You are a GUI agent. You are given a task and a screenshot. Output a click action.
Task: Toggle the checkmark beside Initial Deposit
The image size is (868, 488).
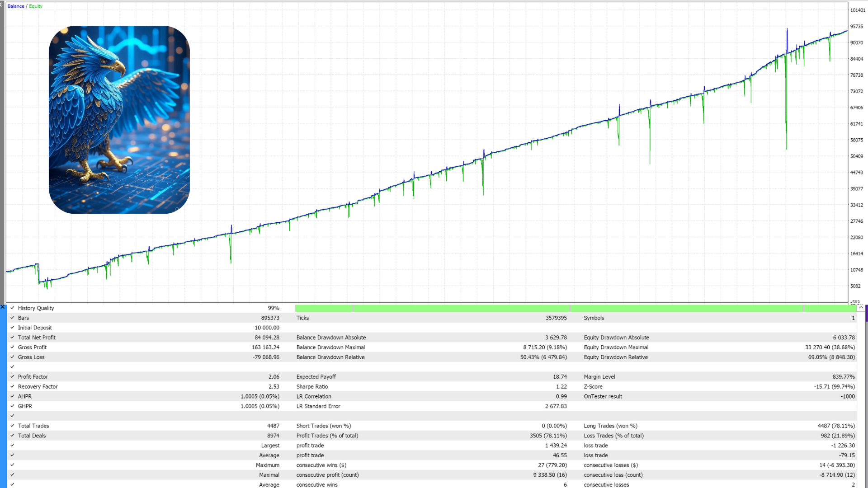coord(12,328)
